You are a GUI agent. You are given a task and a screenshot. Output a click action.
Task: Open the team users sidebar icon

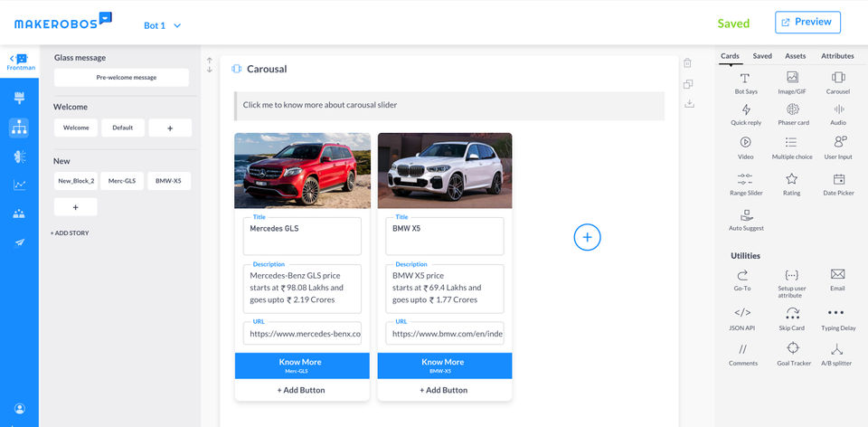(x=19, y=213)
